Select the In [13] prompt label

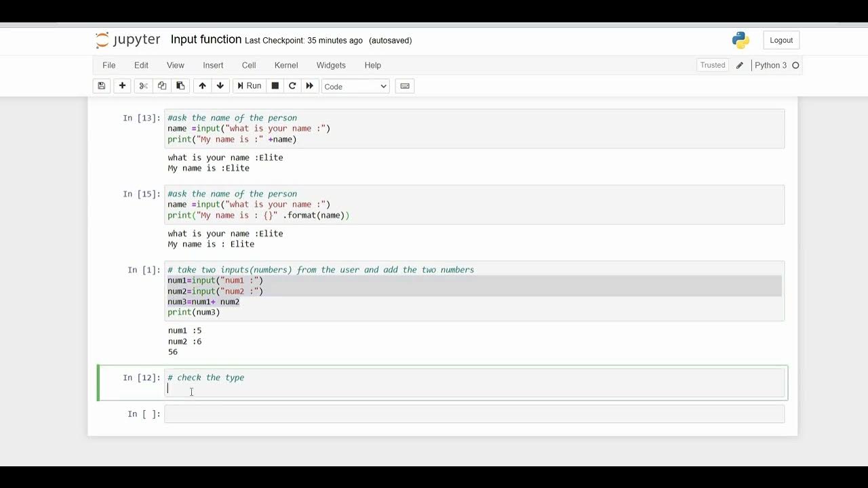click(142, 118)
